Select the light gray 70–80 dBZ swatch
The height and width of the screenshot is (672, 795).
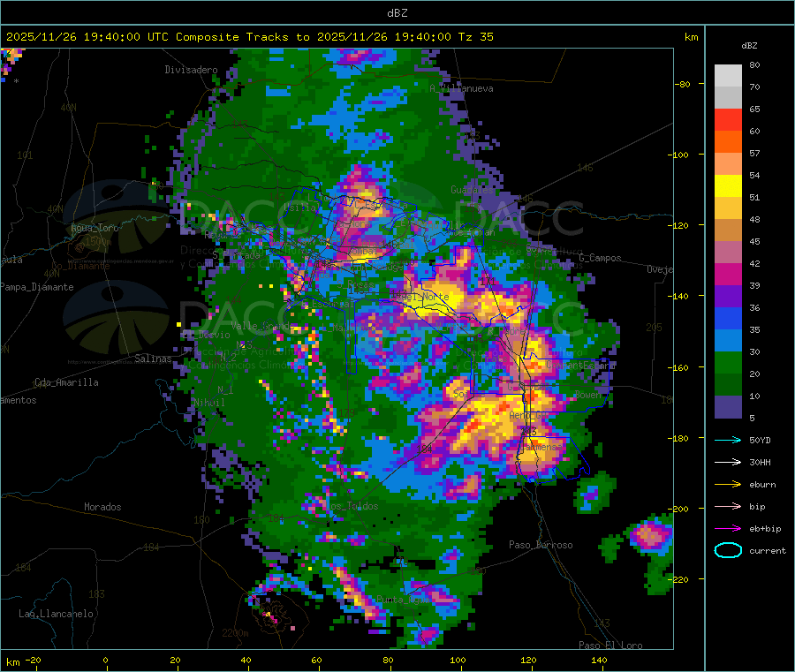click(x=728, y=76)
